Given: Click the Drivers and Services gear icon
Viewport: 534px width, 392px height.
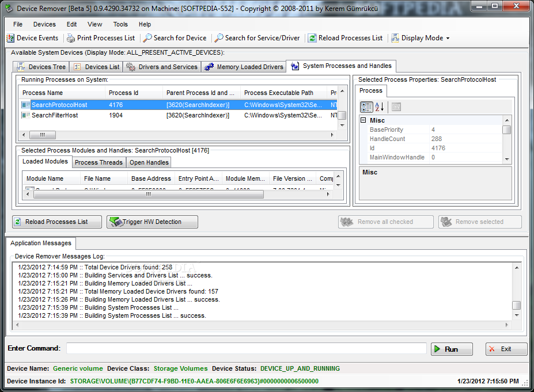Looking at the screenshot, I should (131, 67).
